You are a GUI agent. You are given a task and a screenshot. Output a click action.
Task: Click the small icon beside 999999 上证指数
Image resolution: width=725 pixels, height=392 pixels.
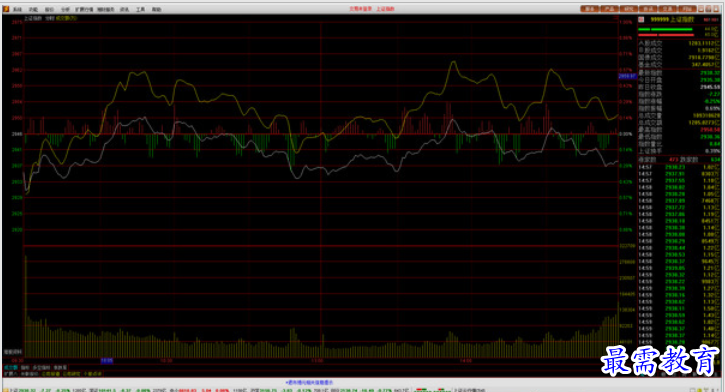click(x=641, y=19)
